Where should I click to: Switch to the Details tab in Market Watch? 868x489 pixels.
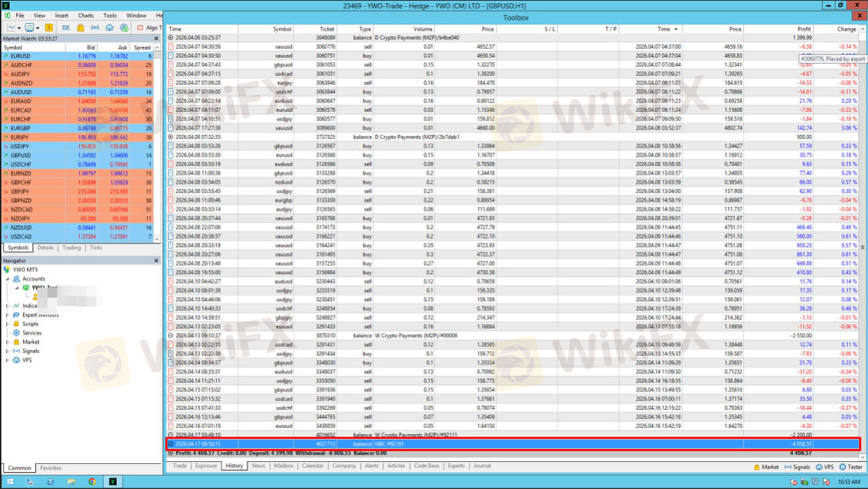[45, 248]
